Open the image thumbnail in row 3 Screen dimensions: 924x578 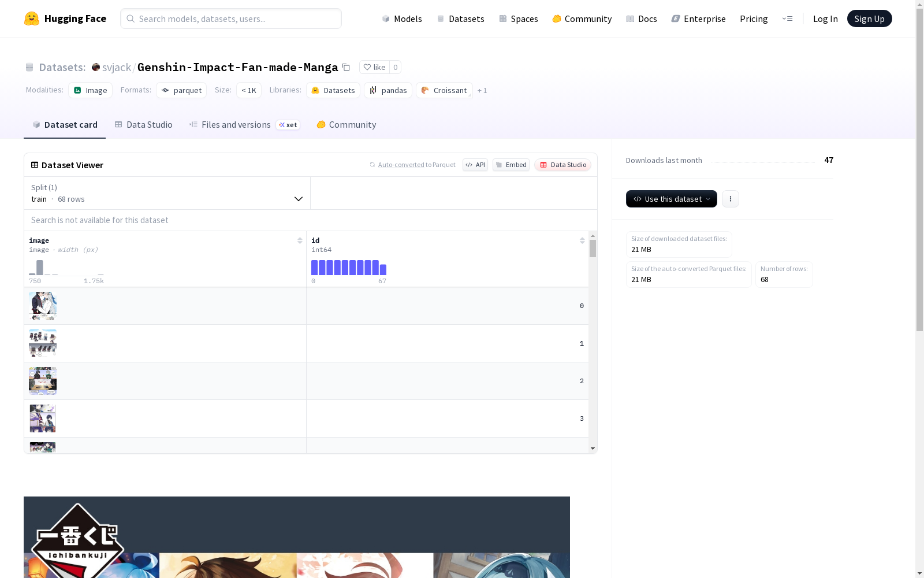pos(43,418)
